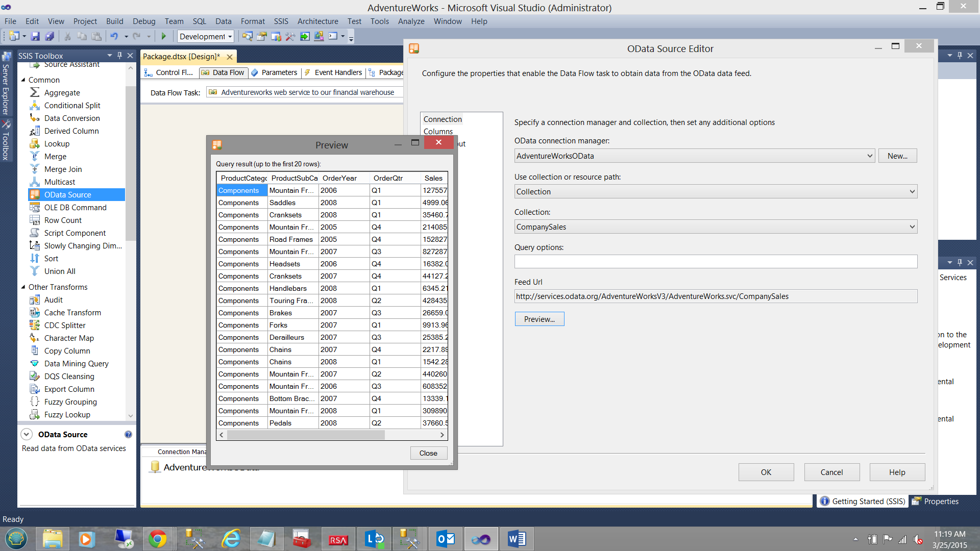Open Google Chrome from the taskbar

coord(157,539)
